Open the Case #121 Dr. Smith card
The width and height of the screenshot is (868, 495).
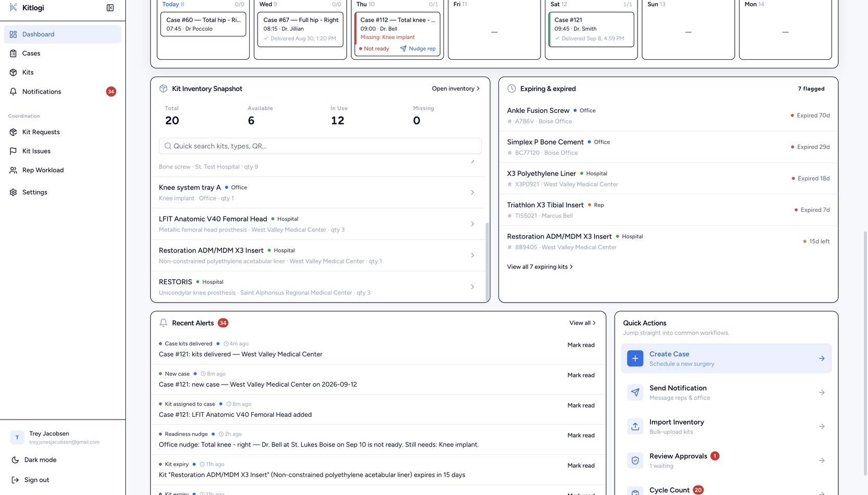pos(591,29)
